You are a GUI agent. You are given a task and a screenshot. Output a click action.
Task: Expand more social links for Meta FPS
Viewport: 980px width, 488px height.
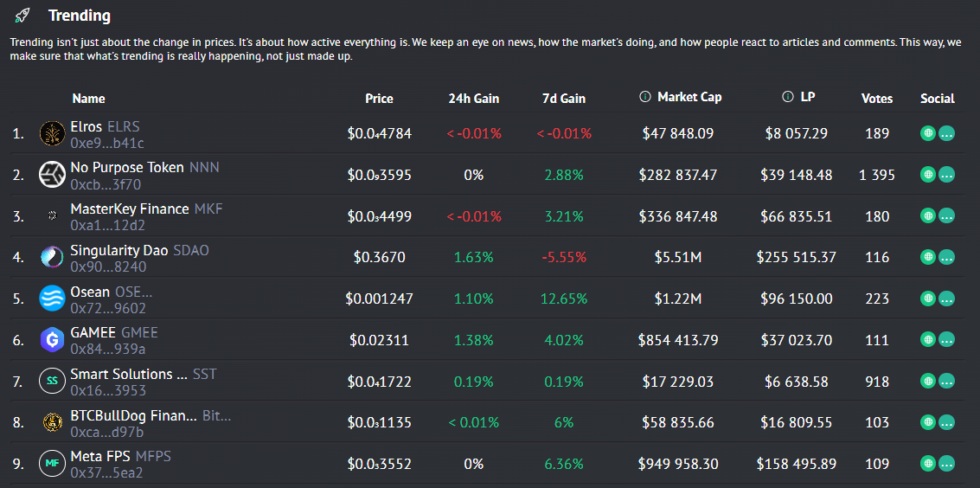pos(946,464)
